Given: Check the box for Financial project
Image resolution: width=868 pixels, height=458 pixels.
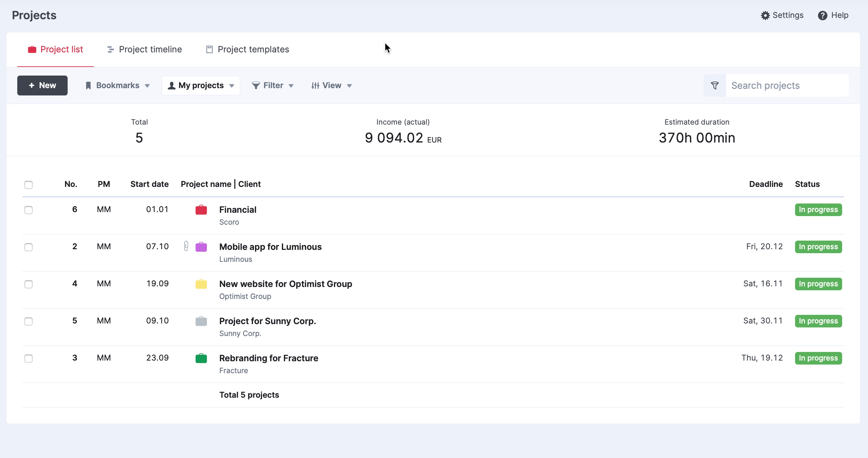Looking at the screenshot, I should (x=29, y=210).
